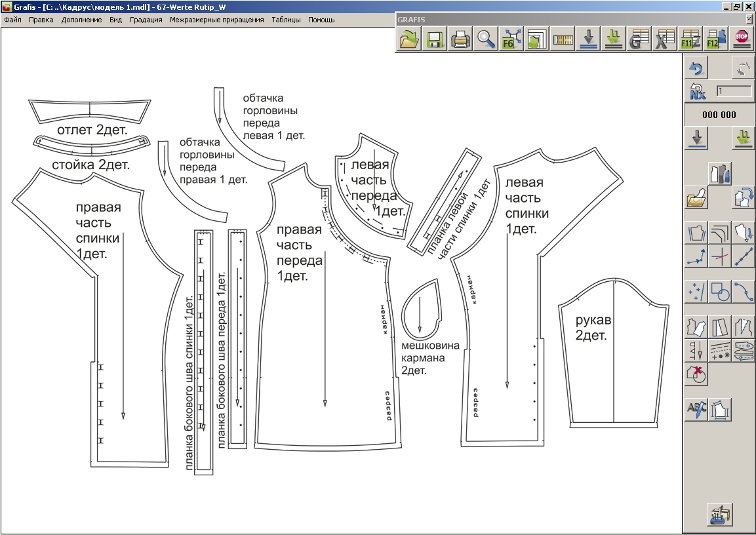Select the curve drawing tool
The width and height of the screenshot is (756, 535).
tap(743, 292)
